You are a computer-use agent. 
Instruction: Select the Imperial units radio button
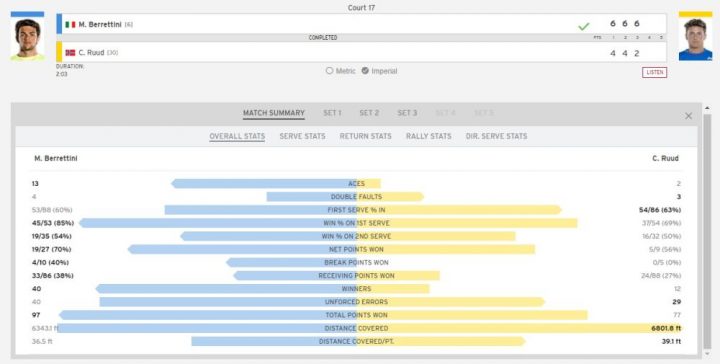tap(365, 71)
